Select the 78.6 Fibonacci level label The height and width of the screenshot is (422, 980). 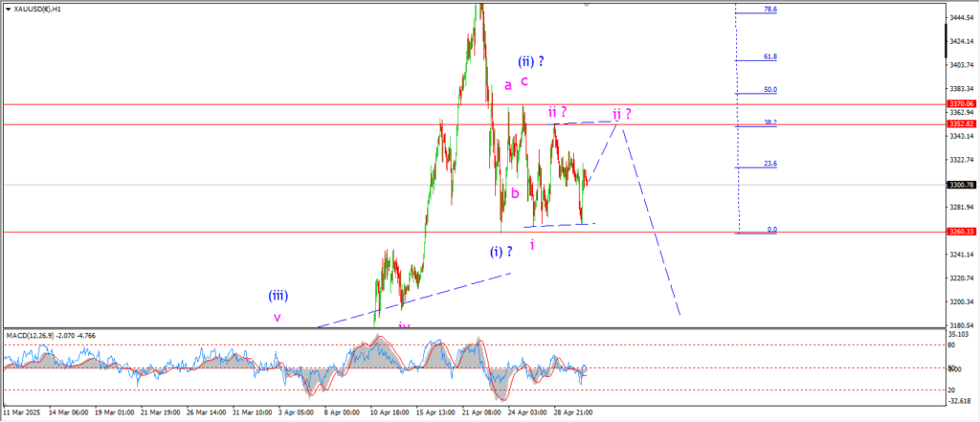[x=770, y=10]
